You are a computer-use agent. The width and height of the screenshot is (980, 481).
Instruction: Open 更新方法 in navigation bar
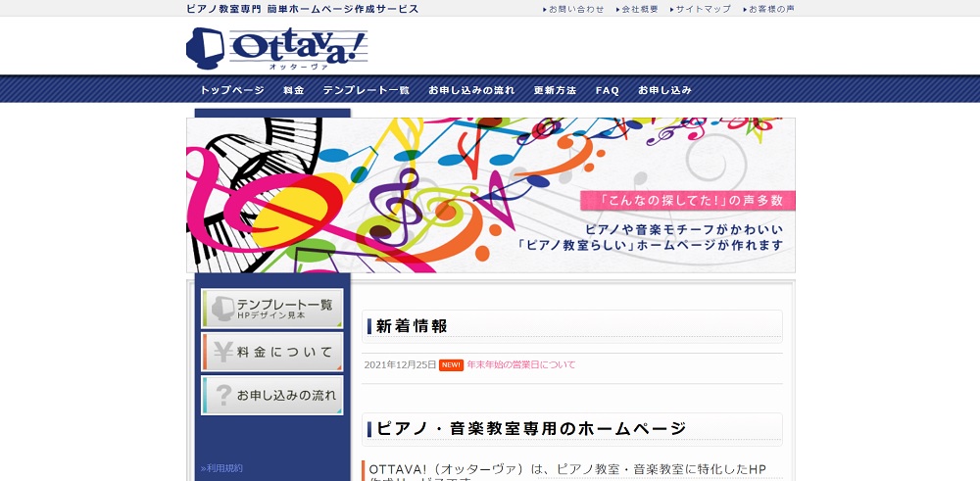[x=555, y=90]
